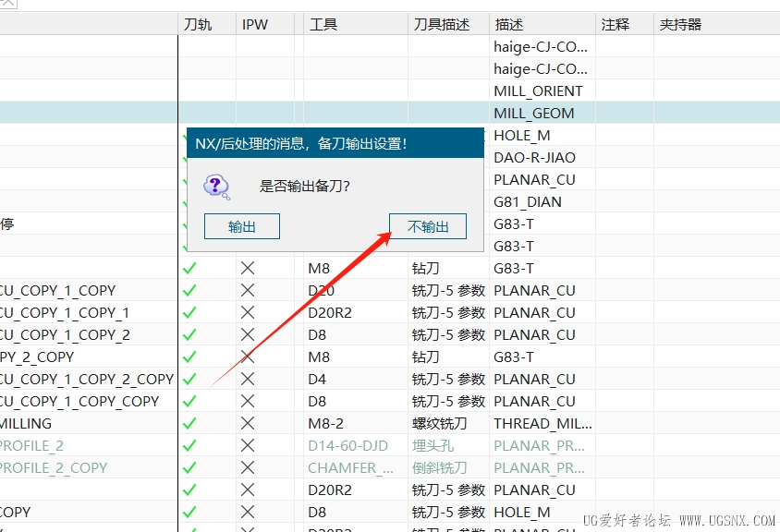Select operation CU_COPY_1_COPY_2_COPY

[87, 380]
